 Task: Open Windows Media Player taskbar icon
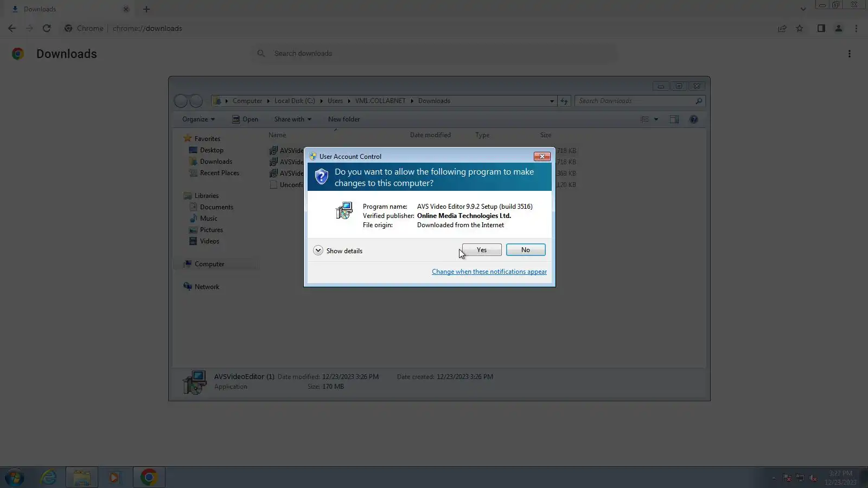114,477
